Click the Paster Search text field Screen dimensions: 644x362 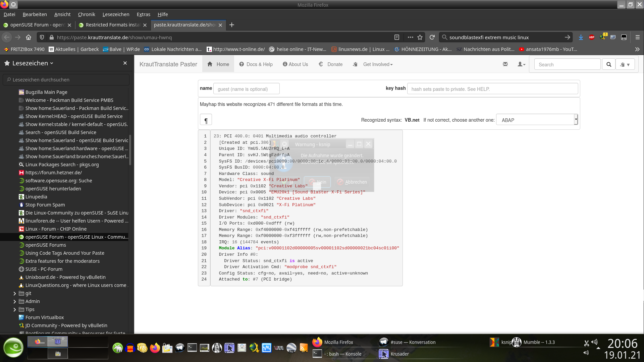pos(567,64)
